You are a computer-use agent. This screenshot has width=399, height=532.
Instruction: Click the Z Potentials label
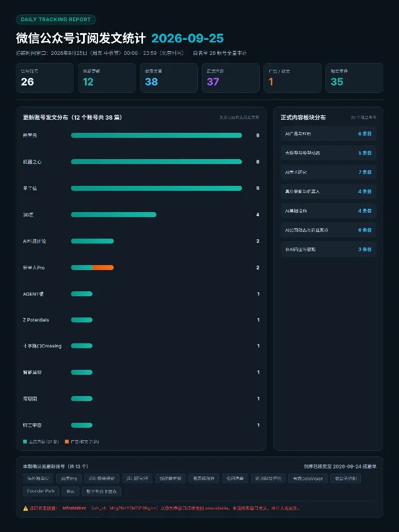pos(36,320)
